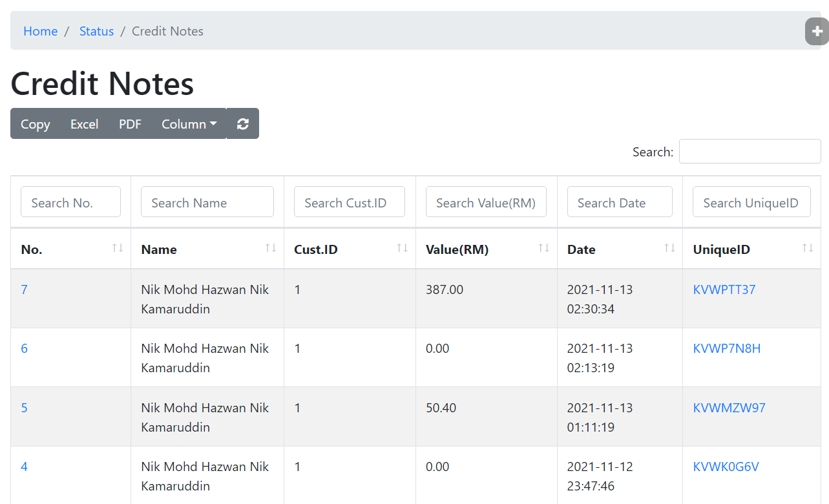This screenshot has height=504, width=829.
Task: Sort by UniqueID column arrows
Action: point(808,248)
